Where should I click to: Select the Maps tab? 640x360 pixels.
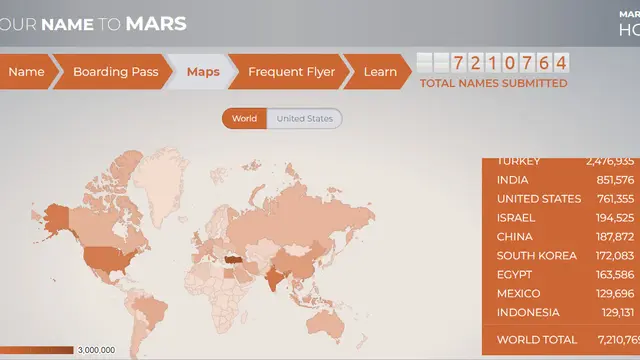click(203, 72)
